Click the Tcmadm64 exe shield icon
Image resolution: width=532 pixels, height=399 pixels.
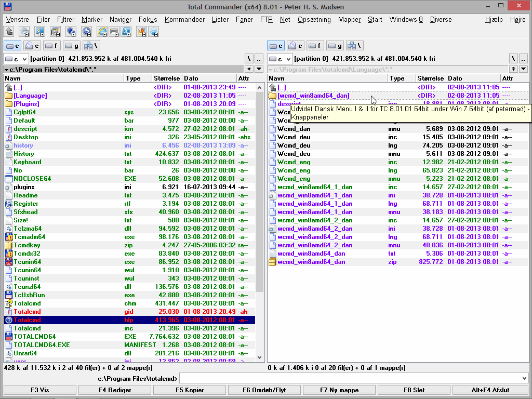click(8, 237)
